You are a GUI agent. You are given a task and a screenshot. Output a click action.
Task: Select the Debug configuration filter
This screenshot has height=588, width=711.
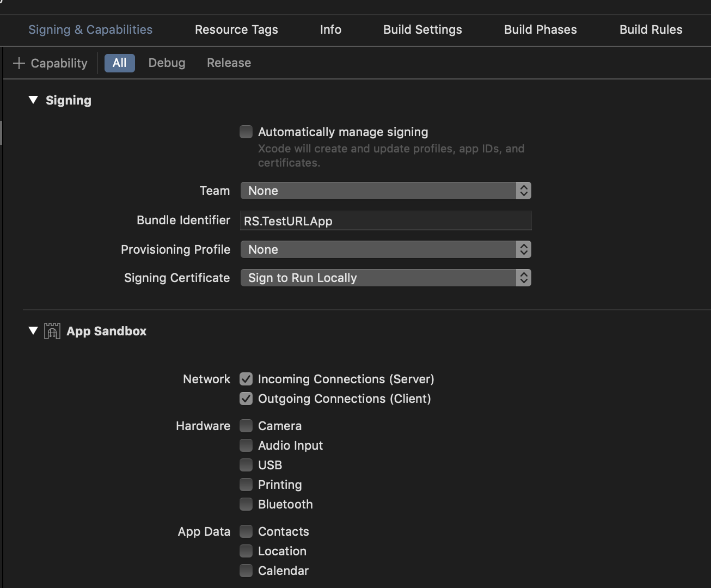167,63
